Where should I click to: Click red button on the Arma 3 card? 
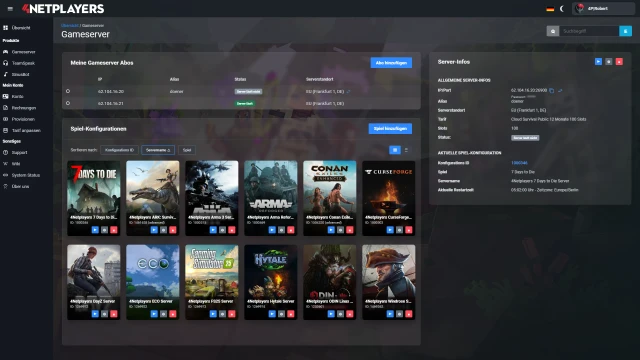[x=232, y=230]
